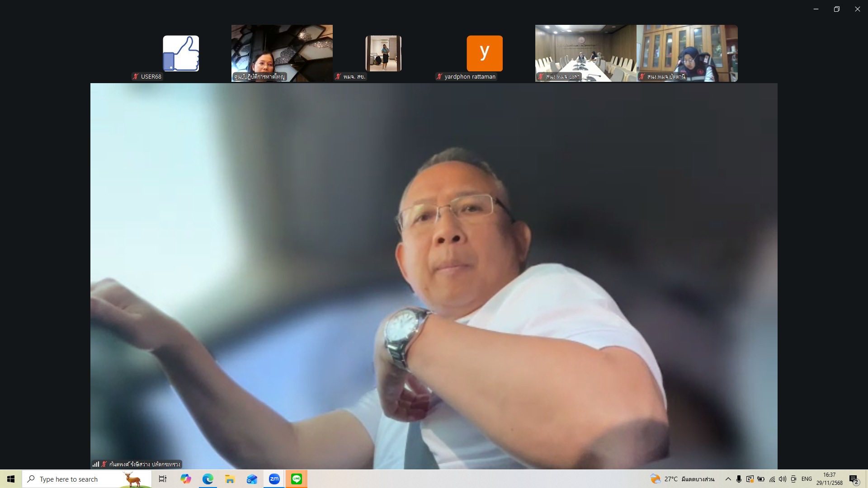
Task: Launch Copilot from the taskbar
Action: [x=185, y=479]
